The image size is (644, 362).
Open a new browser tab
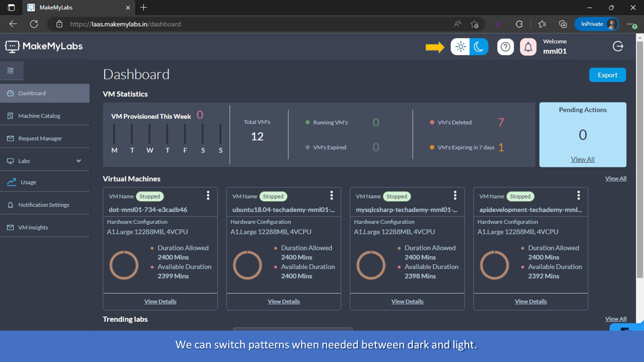point(144,7)
